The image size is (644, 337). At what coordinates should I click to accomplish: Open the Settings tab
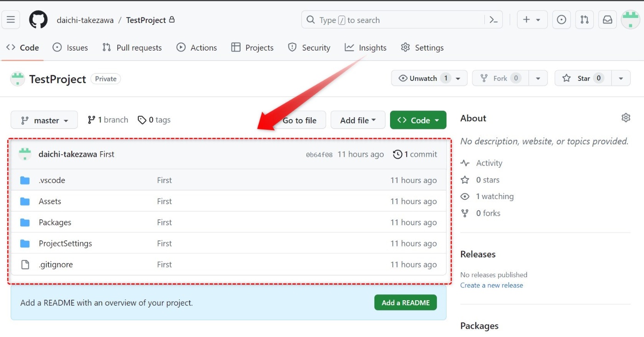pyautogui.click(x=422, y=47)
